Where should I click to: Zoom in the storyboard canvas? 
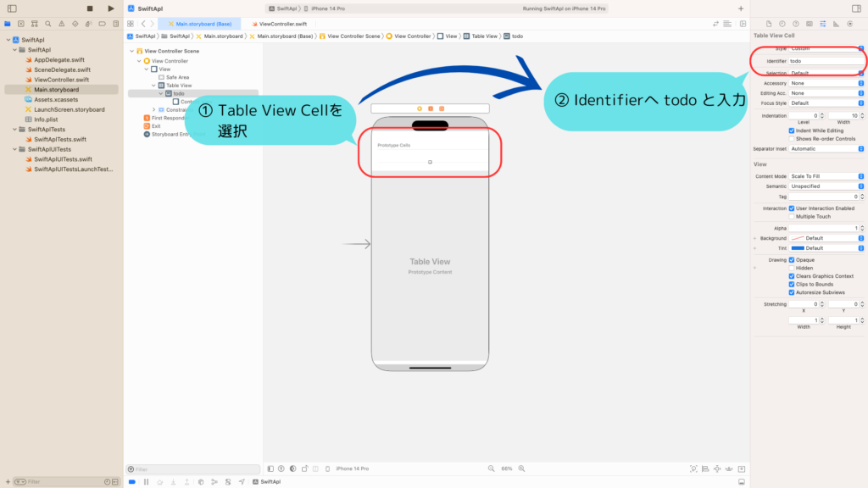pyautogui.click(x=521, y=469)
